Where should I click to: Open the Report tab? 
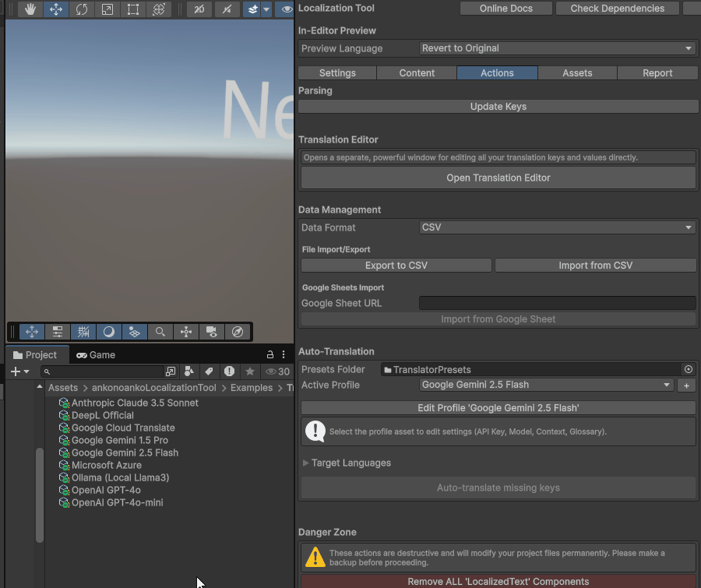[657, 72]
